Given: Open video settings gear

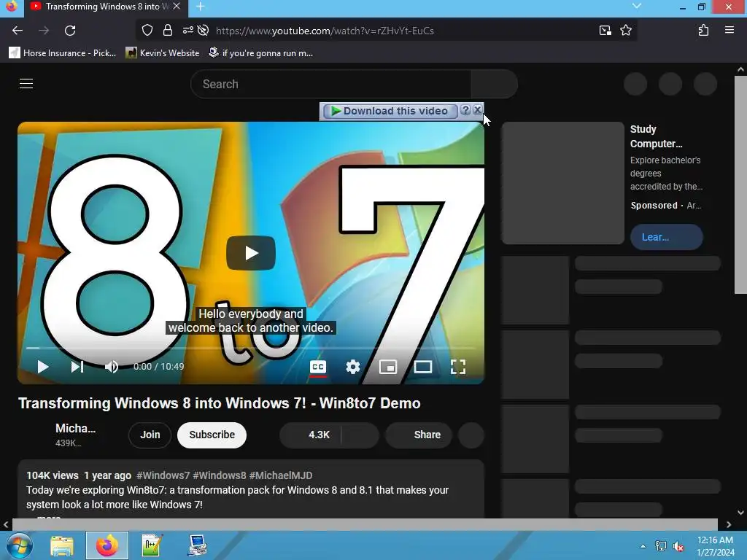Looking at the screenshot, I should (x=353, y=367).
